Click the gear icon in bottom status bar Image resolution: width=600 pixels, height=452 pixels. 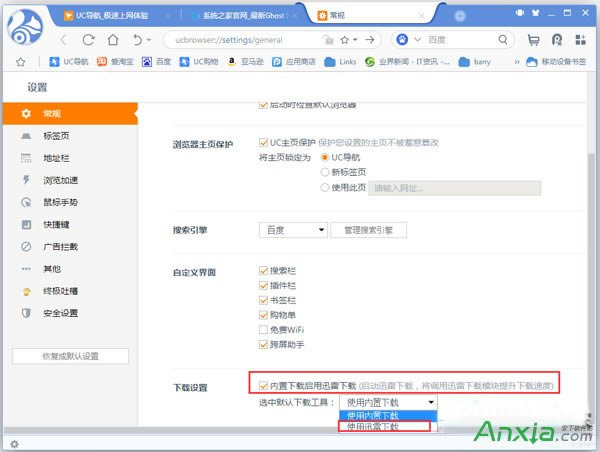(13, 443)
